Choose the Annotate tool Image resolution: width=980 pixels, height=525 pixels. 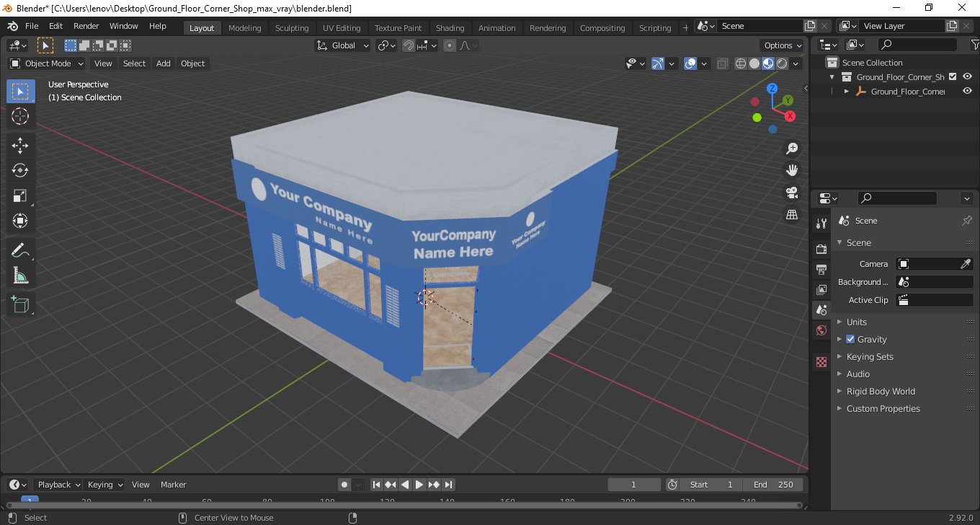[x=20, y=251]
